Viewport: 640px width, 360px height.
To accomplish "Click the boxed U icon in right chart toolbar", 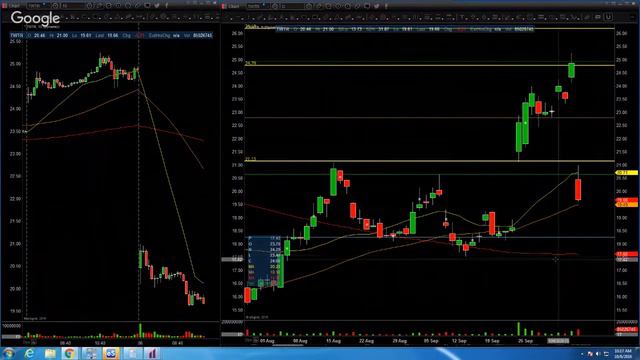I will pyautogui.click(x=608, y=17).
